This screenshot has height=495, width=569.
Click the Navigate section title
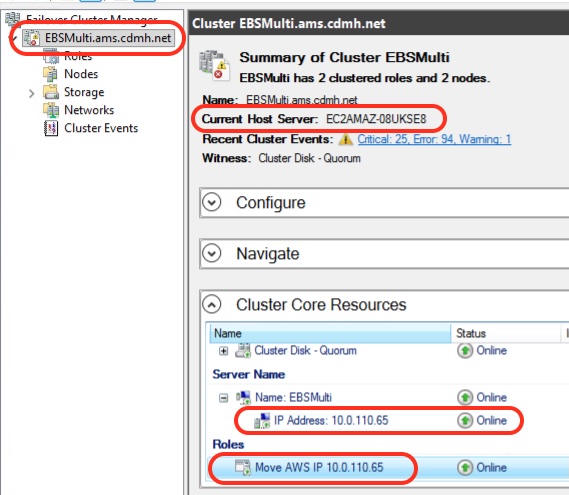(268, 253)
